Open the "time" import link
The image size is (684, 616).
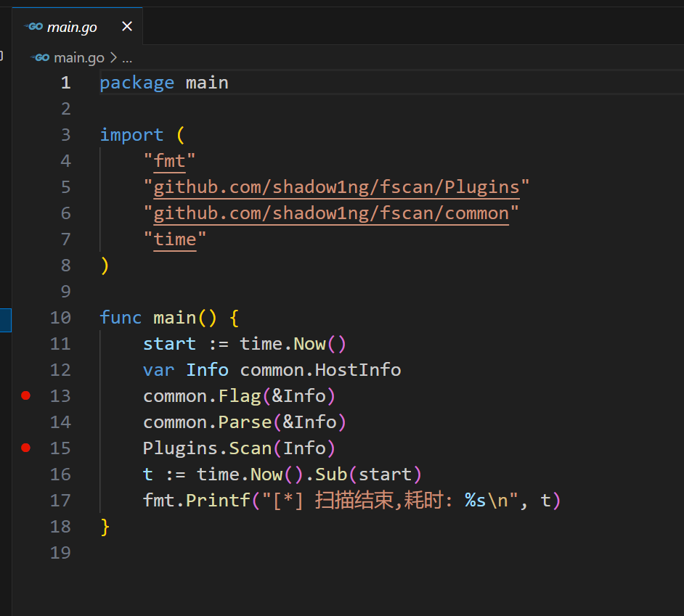click(x=175, y=239)
